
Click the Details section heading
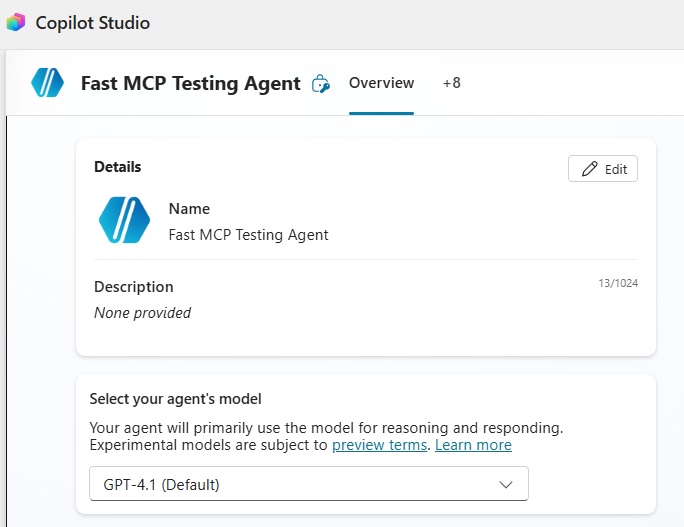click(117, 167)
